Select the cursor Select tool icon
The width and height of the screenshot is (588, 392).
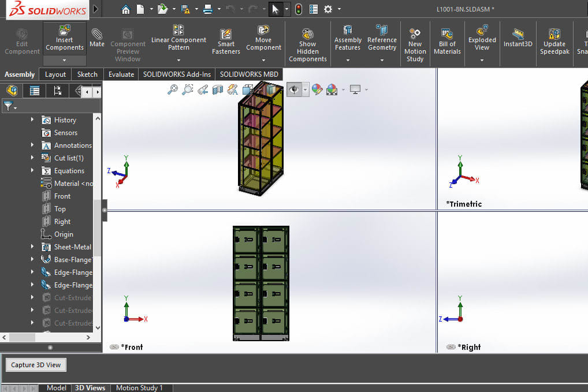tap(276, 9)
